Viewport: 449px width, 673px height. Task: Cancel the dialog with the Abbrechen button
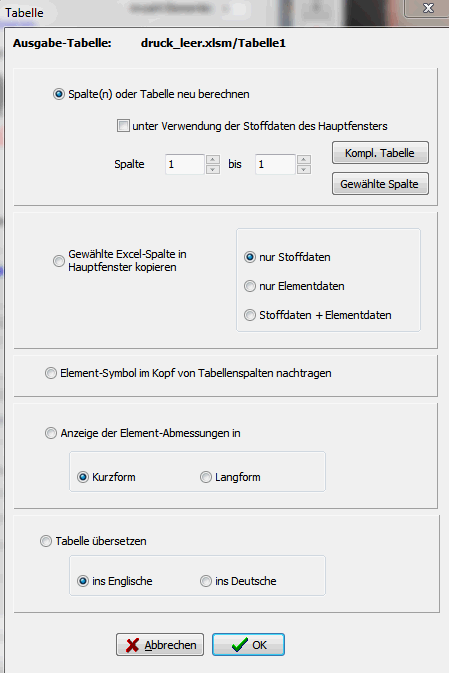click(160, 645)
